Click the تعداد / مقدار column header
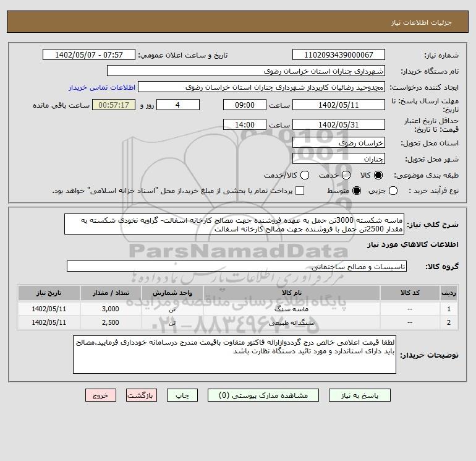Image resolution: width=476 pixels, height=461 pixels. point(111,293)
